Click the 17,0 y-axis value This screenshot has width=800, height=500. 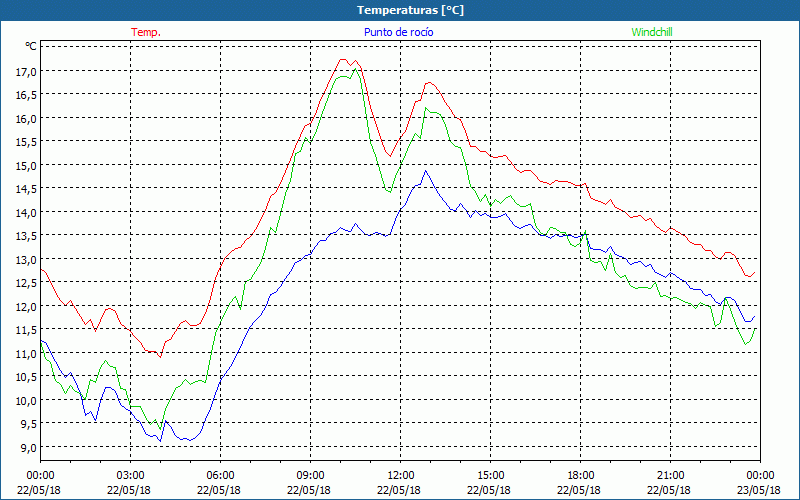pyautogui.click(x=27, y=71)
